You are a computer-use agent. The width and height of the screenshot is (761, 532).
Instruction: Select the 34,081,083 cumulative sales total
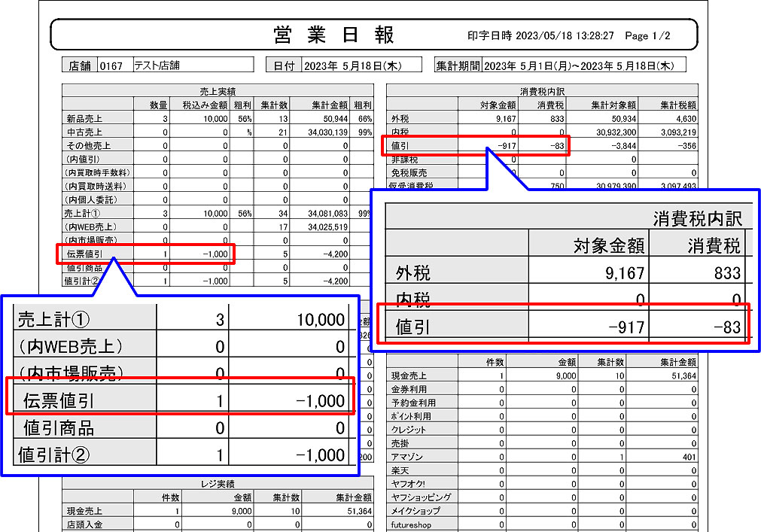327,214
